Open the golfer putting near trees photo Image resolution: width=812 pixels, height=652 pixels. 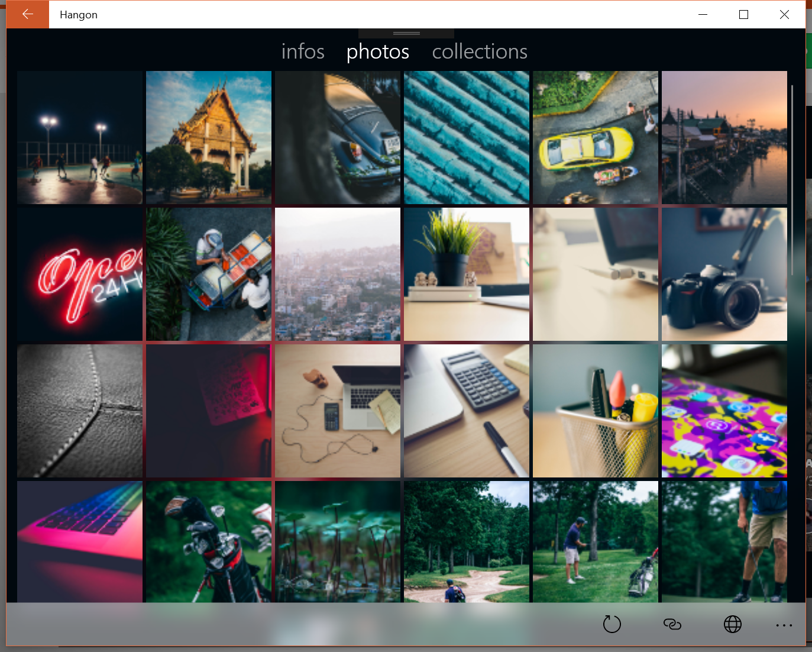click(x=596, y=541)
